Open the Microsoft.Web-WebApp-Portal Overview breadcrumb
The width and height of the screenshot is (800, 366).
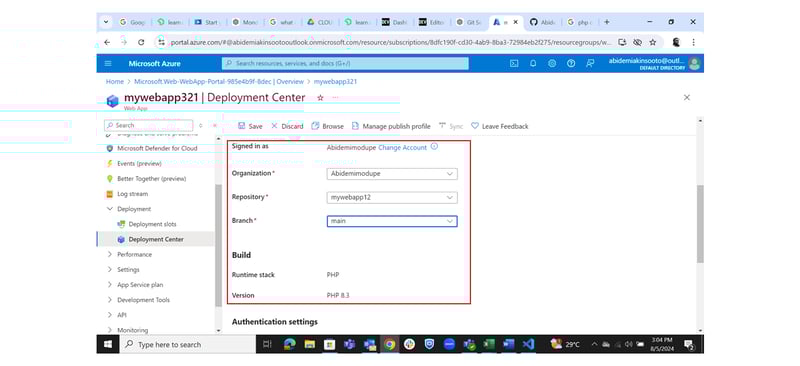click(219, 82)
